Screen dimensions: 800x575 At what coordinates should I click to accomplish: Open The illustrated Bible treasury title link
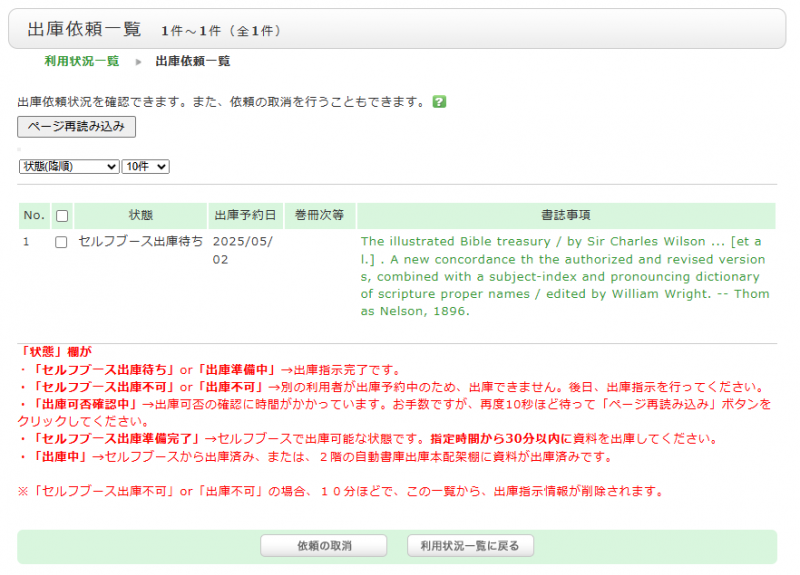point(564,276)
